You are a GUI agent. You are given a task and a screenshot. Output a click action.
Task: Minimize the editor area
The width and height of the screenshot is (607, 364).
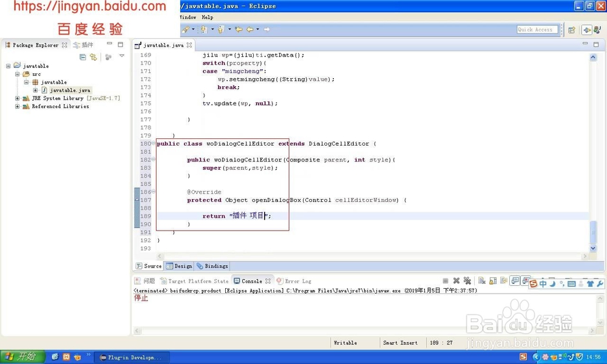(585, 44)
